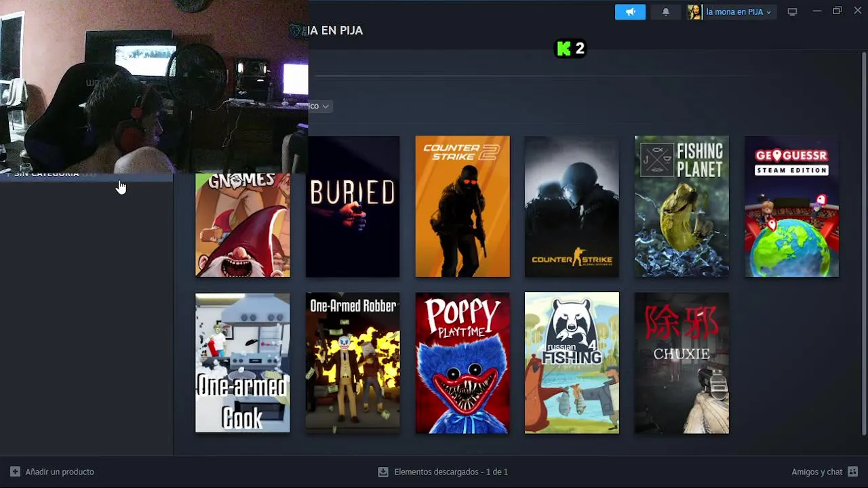Click the downloads tray icon
The height and width of the screenshot is (488, 868).
[x=383, y=472]
